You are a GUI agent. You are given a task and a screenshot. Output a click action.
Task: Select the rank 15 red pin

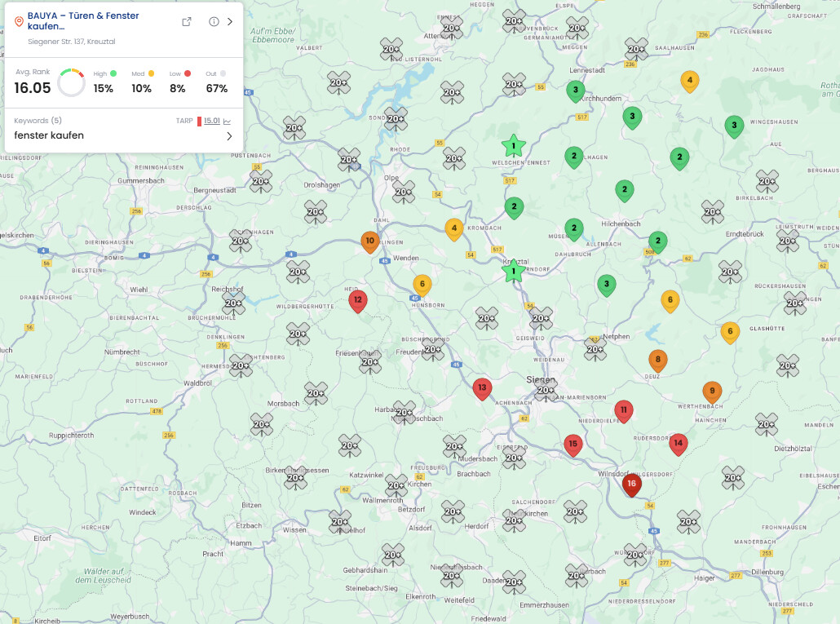tap(573, 445)
